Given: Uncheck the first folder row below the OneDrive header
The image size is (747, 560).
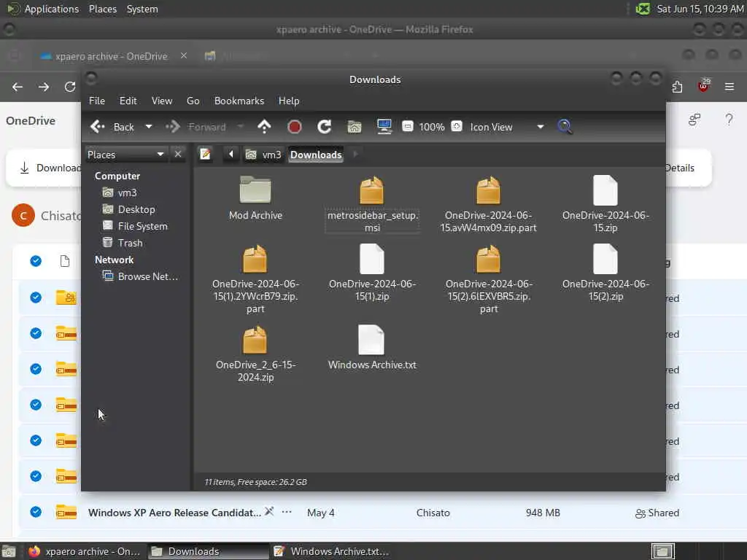Looking at the screenshot, I should click(x=36, y=297).
